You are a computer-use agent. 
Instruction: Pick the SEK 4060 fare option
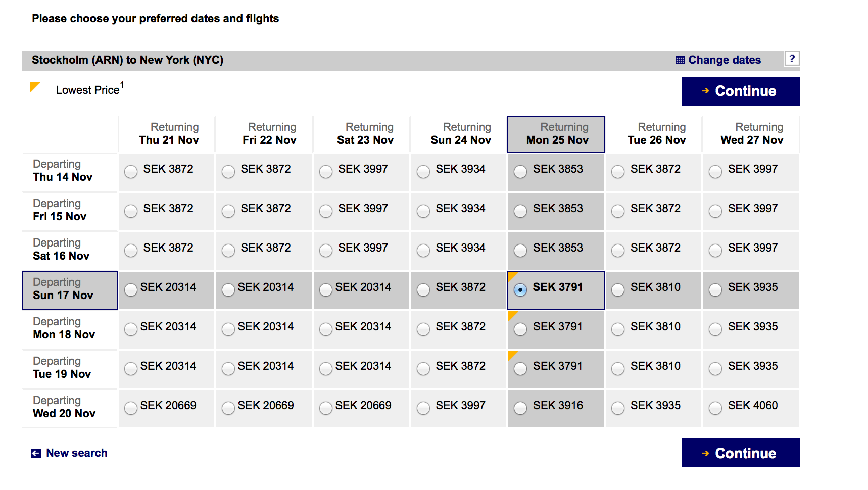(x=715, y=408)
